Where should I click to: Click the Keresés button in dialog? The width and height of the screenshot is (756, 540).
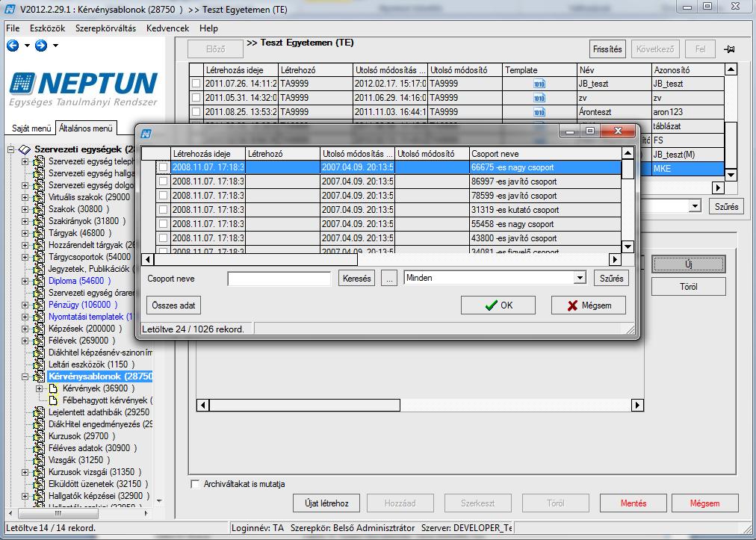[357, 278]
